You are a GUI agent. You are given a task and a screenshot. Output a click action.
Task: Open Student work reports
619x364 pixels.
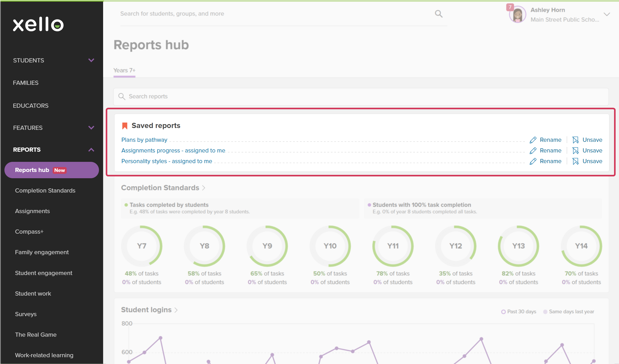click(x=33, y=293)
